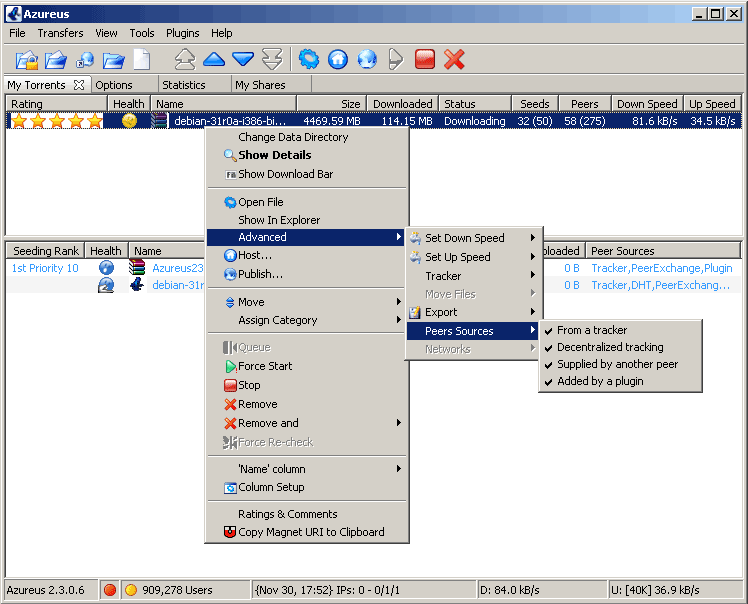Click the blank new document toolbar icon
748x604 pixels.
click(143, 59)
